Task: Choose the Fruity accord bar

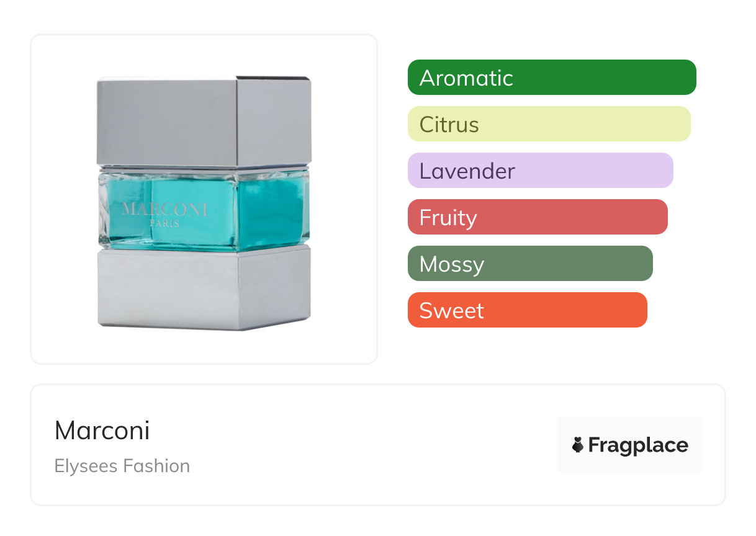Action: click(538, 217)
